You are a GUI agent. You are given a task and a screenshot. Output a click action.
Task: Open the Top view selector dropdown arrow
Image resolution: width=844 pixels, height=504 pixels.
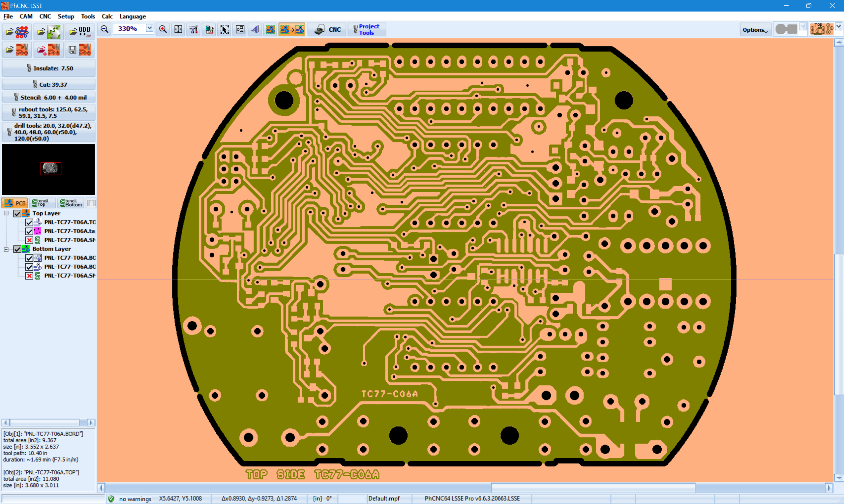[x=839, y=26]
